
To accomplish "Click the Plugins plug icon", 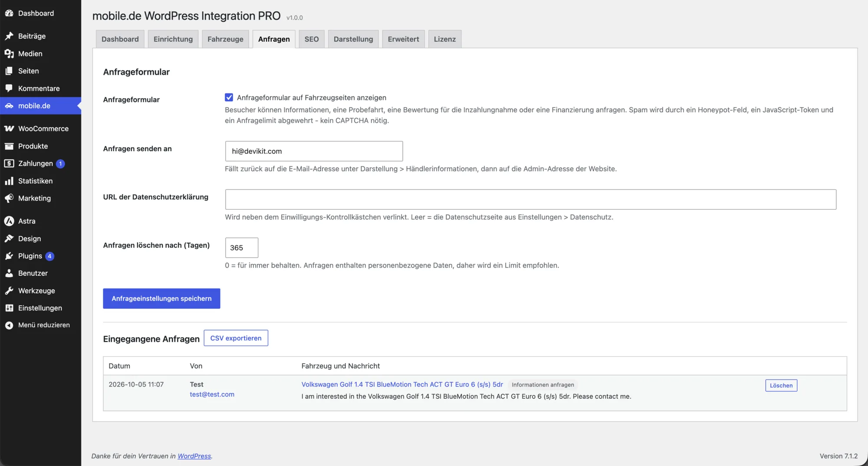I will [9, 256].
